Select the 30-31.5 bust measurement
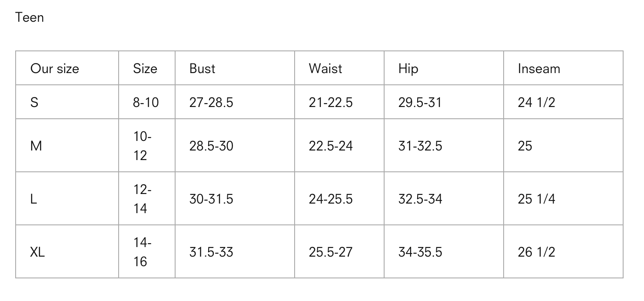Screen dimensions: 644x301 (211, 199)
